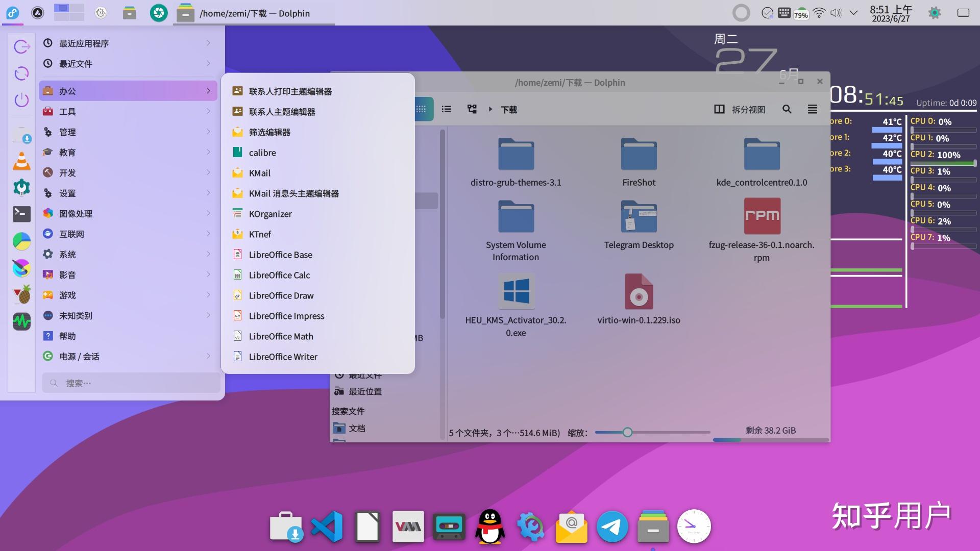Open the cassette tape app in the dock
Image resolution: width=980 pixels, height=551 pixels.
click(x=449, y=527)
